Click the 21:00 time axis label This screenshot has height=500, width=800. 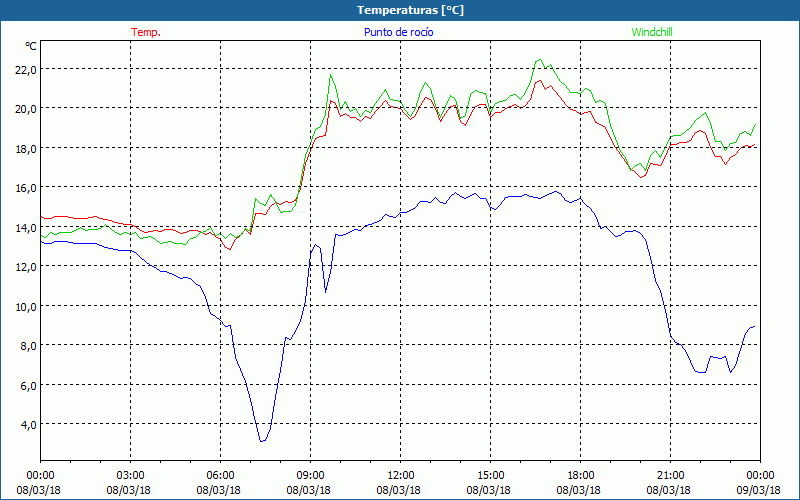pyautogui.click(x=670, y=476)
